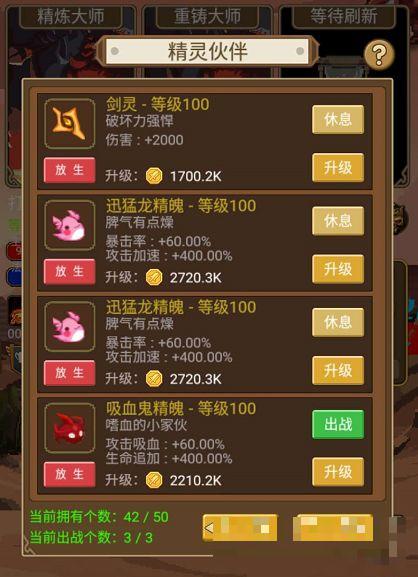The height and width of the screenshot is (577, 418).
Task: Upgrade 剑灵 with 升级 button
Action: [x=338, y=168]
